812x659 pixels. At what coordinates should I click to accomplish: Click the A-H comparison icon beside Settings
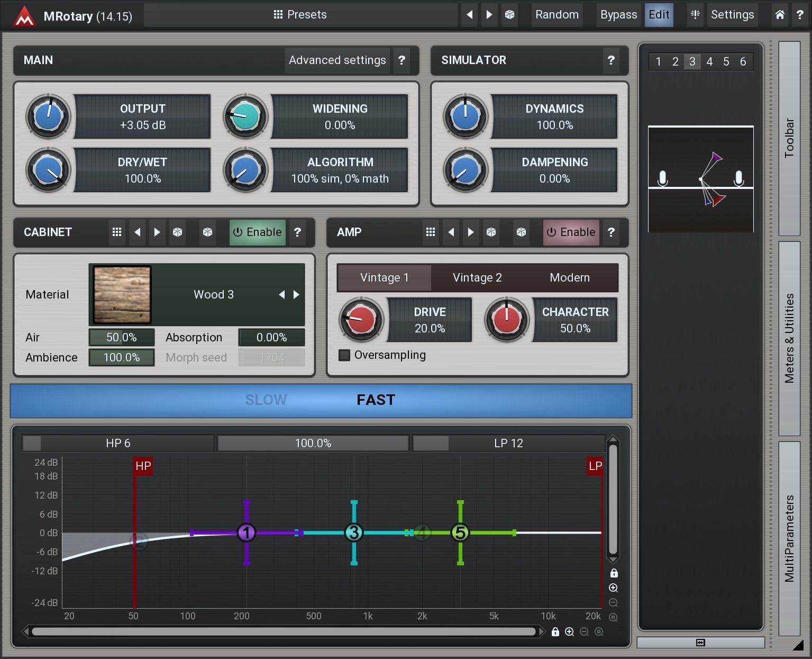click(x=695, y=15)
